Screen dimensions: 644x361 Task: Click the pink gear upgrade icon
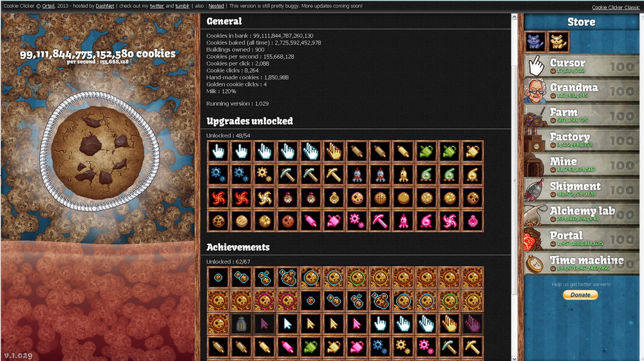click(x=356, y=221)
